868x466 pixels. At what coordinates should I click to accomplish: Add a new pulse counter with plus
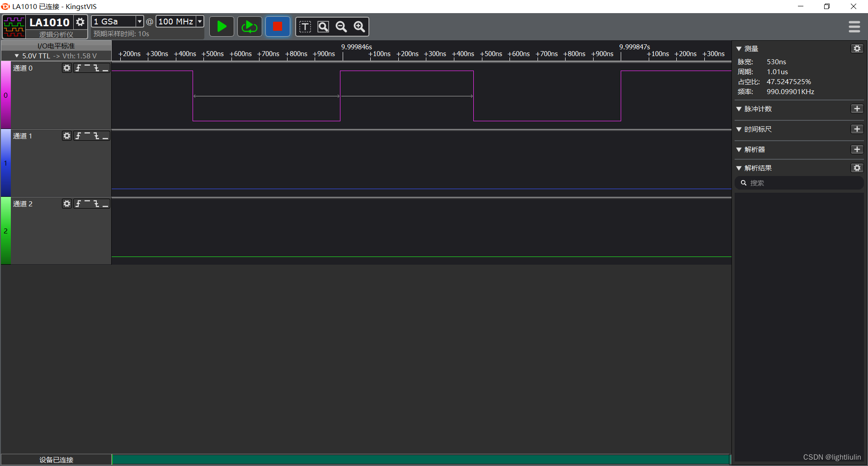(857, 109)
